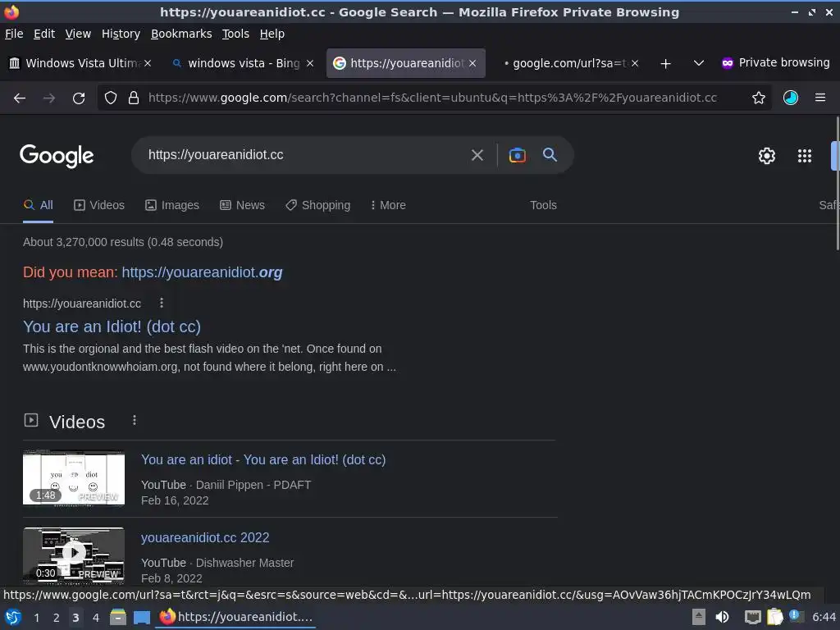Select the Images search filter

tap(172, 205)
